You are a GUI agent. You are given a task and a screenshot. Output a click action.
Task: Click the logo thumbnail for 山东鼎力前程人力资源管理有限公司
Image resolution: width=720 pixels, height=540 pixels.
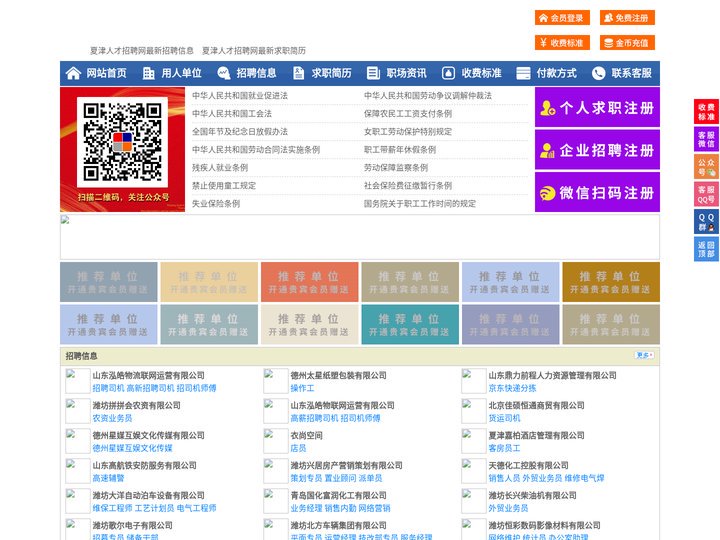[x=473, y=381]
